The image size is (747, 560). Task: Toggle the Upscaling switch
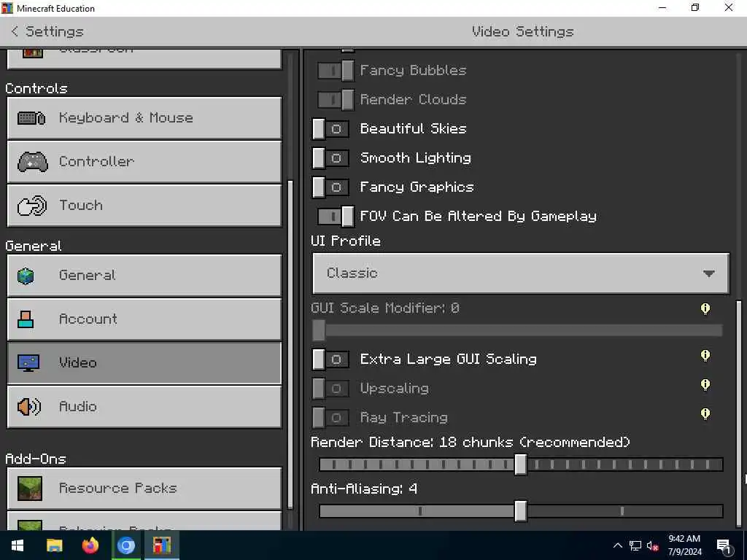[x=330, y=389]
